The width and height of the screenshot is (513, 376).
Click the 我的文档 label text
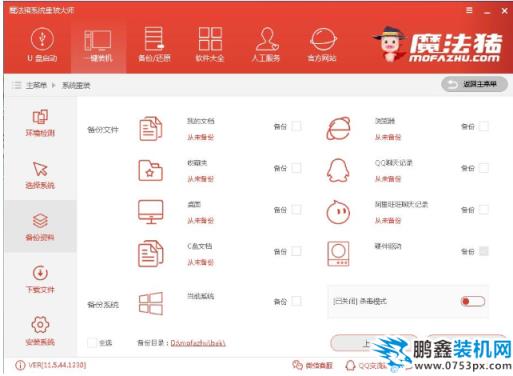pos(201,121)
